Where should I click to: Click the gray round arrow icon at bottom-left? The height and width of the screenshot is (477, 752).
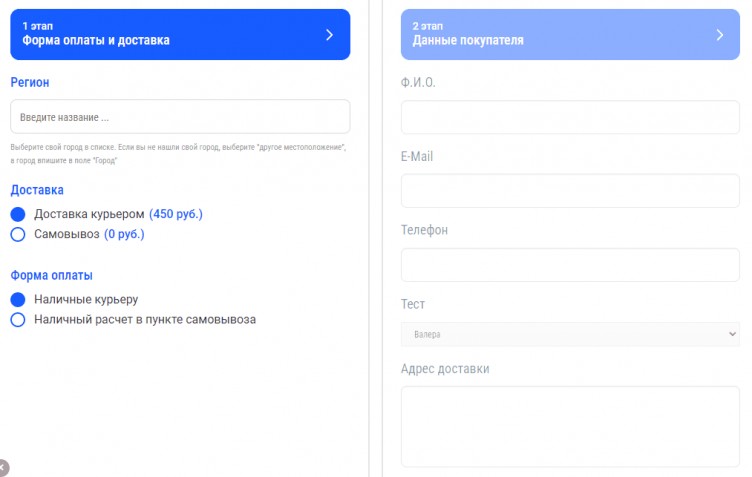(3, 467)
